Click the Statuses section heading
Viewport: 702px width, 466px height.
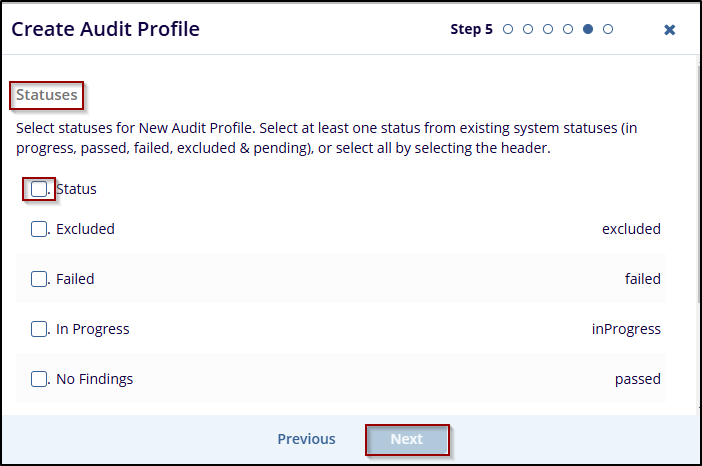[x=47, y=96]
